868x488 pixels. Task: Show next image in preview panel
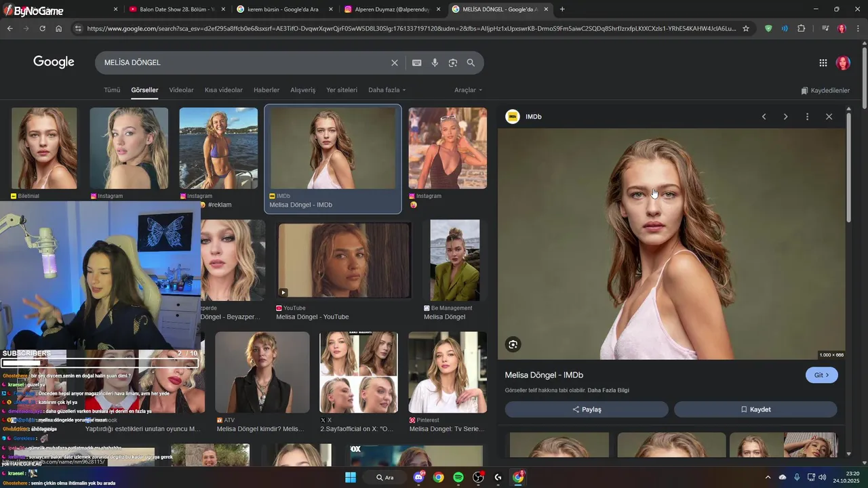(786, 117)
